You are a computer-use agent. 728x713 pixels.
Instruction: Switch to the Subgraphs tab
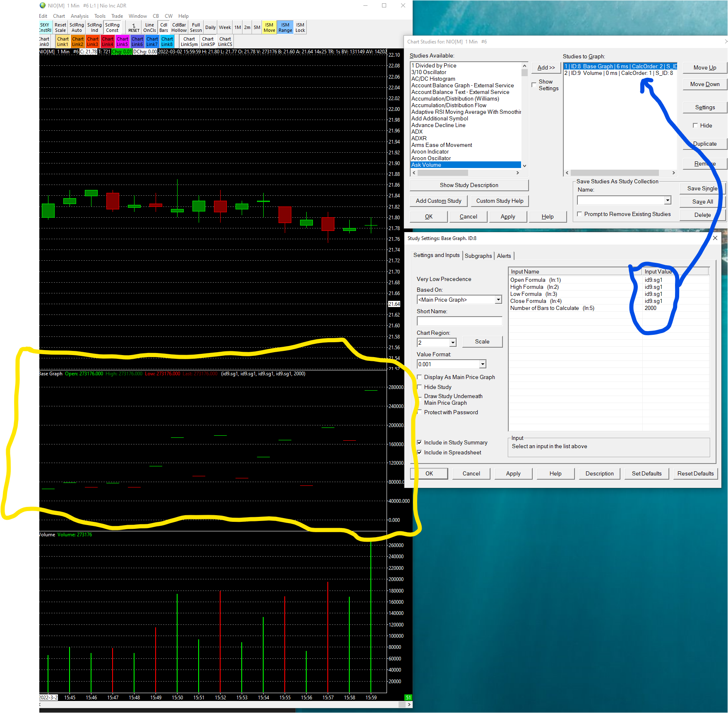tap(478, 256)
